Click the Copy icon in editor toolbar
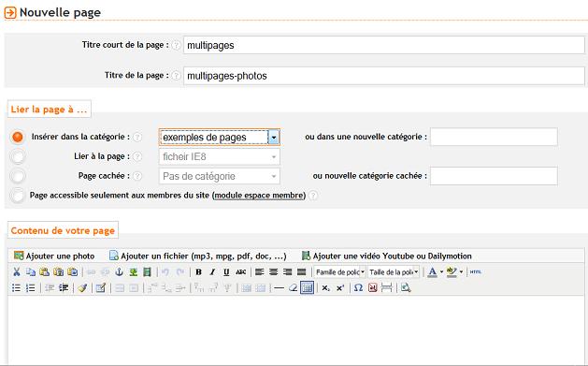Image resolution: width=588 pixels, height=366 pixels. tap(30, 271)
